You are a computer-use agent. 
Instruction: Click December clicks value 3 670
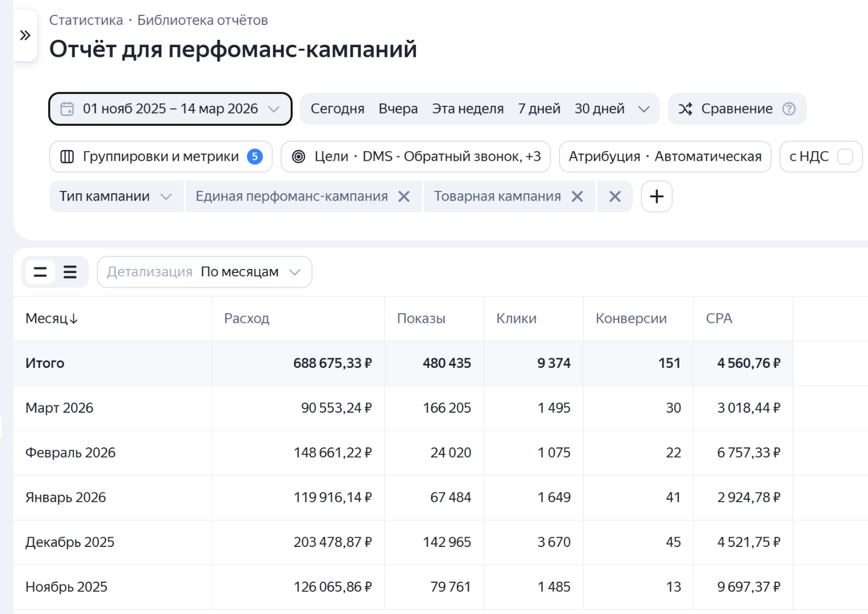(554, 542)
